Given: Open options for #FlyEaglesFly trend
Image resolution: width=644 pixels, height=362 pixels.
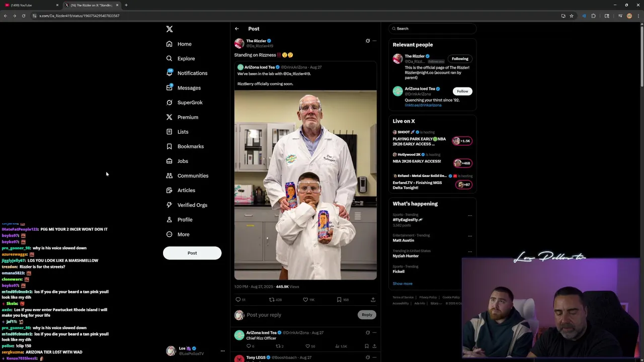Looking at the screenshot, I should pos(470,216).
